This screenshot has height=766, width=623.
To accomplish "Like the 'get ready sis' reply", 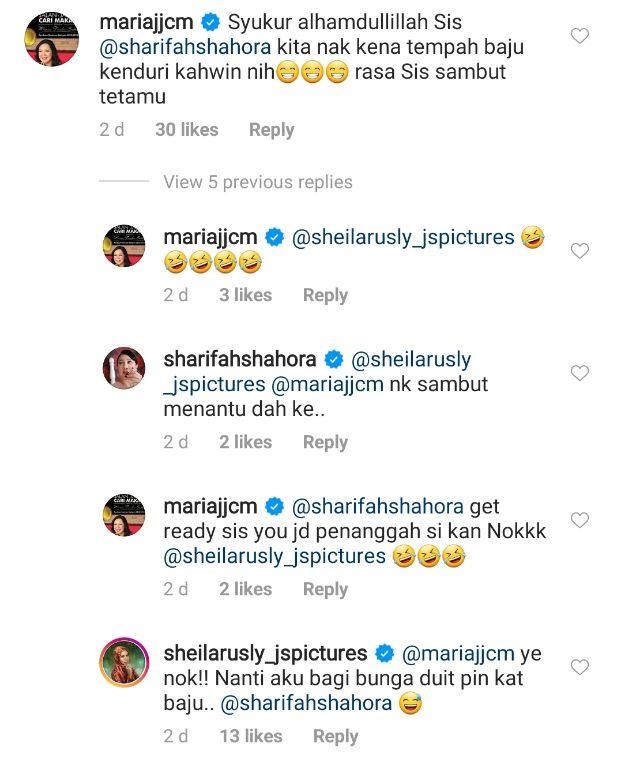I will (579, 519).
